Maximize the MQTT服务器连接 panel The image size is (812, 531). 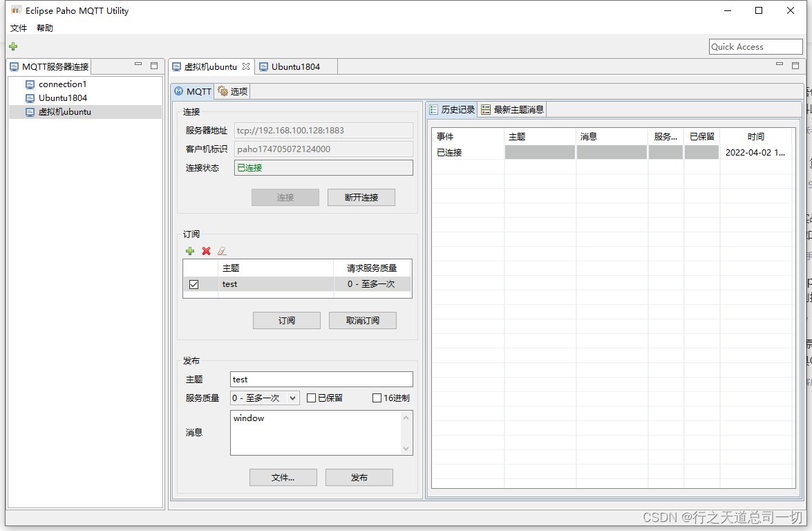pyautogui.click(x=154, y=65)
